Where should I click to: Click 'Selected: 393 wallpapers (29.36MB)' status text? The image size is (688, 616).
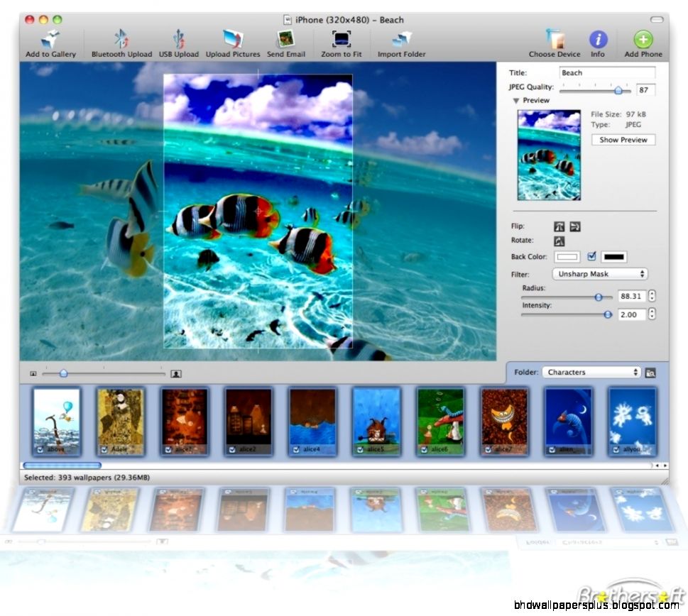point(87,478)
